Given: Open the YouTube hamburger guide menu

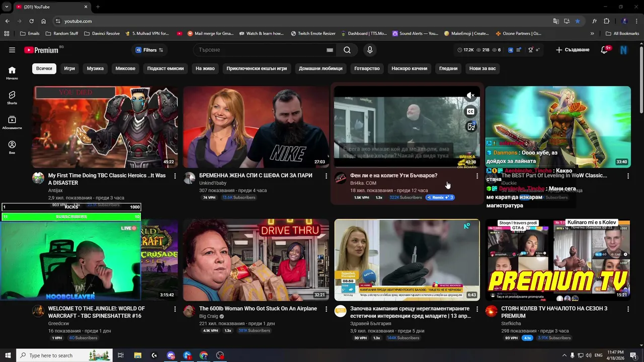Looking at the screenshot, I should point(12,50).
